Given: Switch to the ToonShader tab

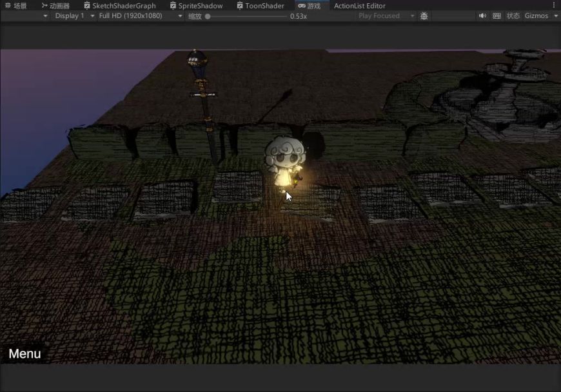Looking at the screenshot, I should pos(261,6).
